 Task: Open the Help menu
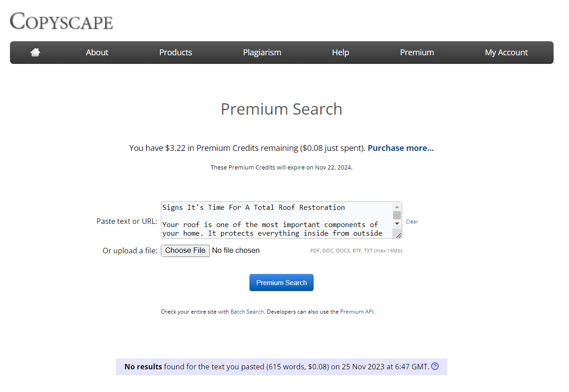pyautogui.click(x=340, y=53)
